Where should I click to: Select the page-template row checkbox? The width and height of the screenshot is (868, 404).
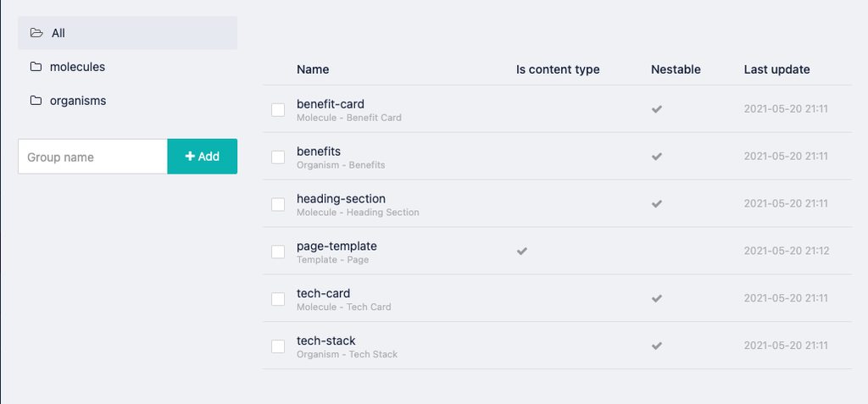click(x=278, y=252)
